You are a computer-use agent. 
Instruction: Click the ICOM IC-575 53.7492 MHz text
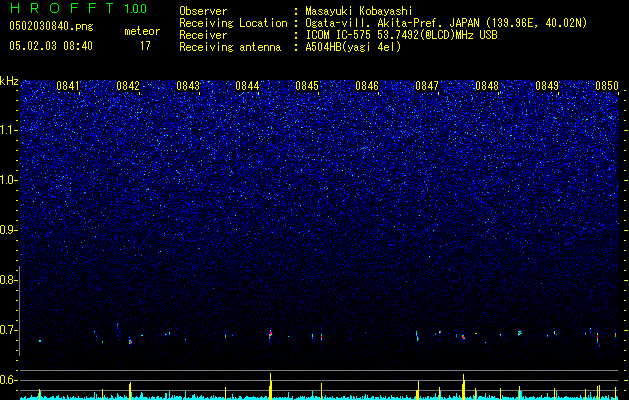[x=401, y=35]
